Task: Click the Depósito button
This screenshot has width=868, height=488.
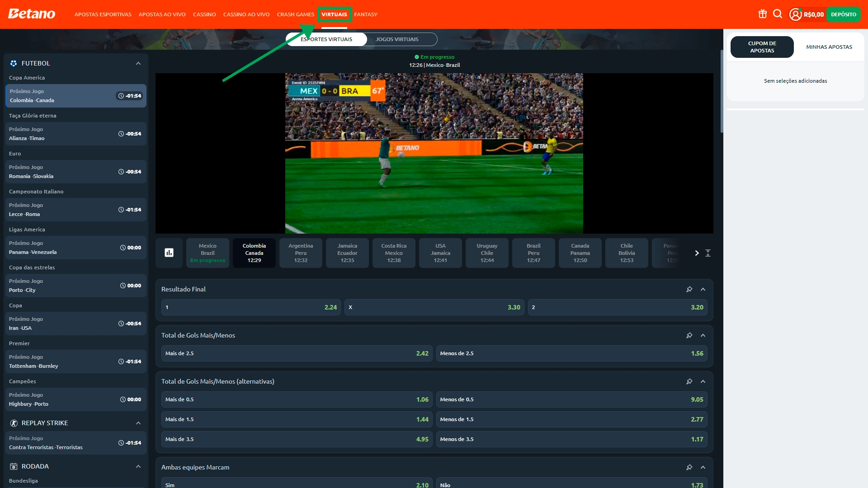Action: click(x=844, y=14)
